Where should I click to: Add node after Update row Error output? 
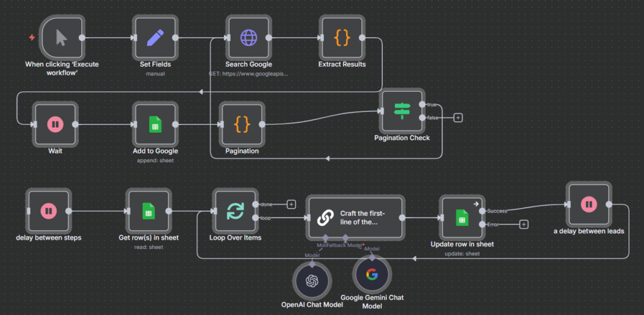pos(523,224)
